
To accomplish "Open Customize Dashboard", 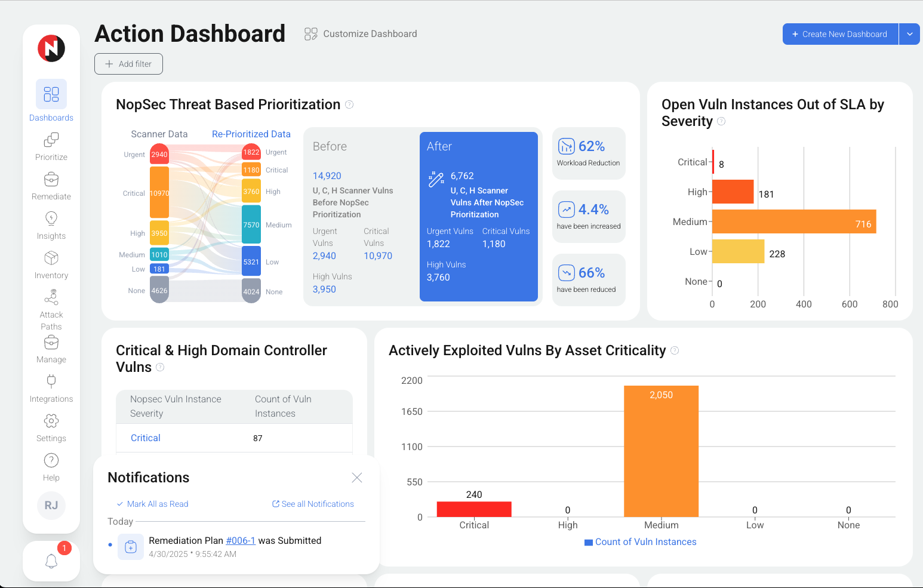I will point(361,34).
